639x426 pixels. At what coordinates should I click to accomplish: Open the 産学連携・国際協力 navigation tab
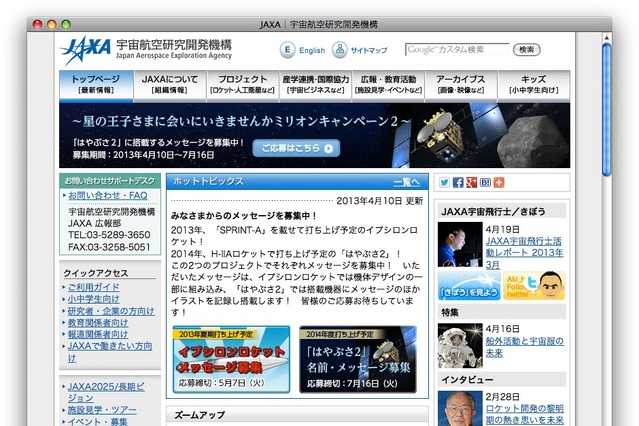(x=315, y=84)
